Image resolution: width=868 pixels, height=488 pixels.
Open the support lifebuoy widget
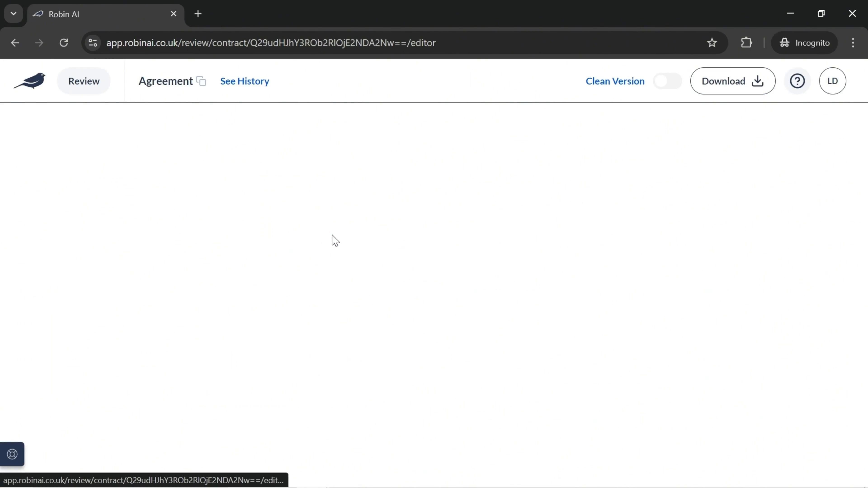(12, 454)
